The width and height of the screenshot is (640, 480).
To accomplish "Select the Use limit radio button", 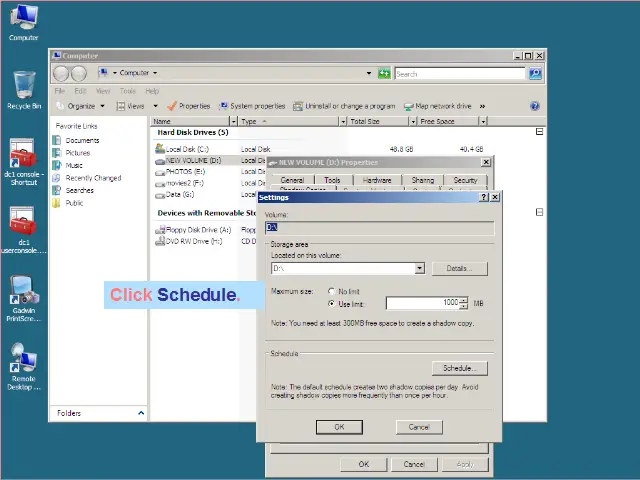I will (x=331, y=303).
